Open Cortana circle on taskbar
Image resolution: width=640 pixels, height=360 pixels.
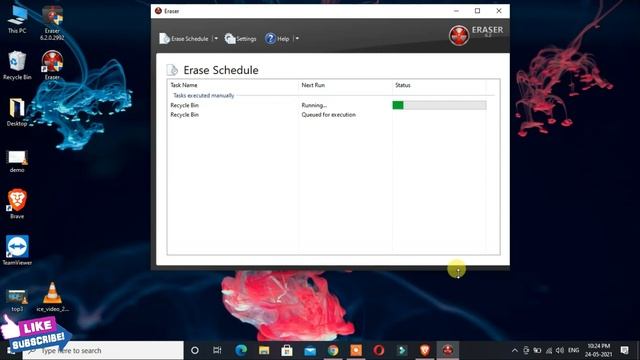tap(195, 350)
